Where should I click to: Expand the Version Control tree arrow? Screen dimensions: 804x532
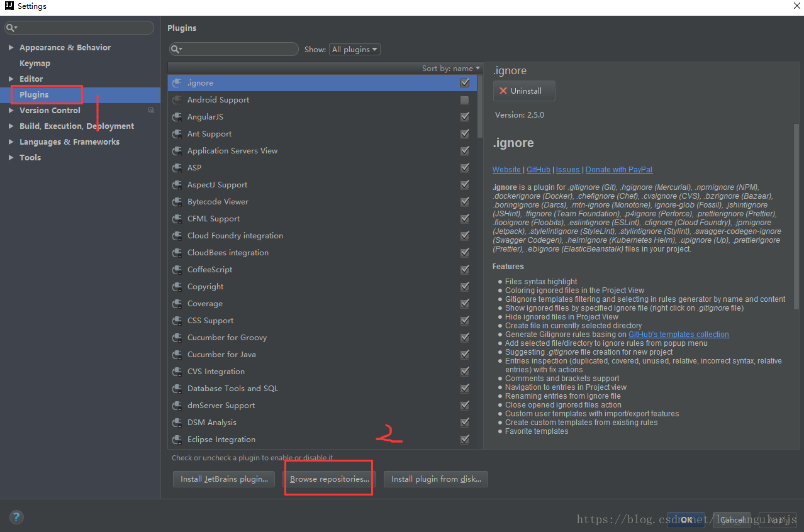11,111
